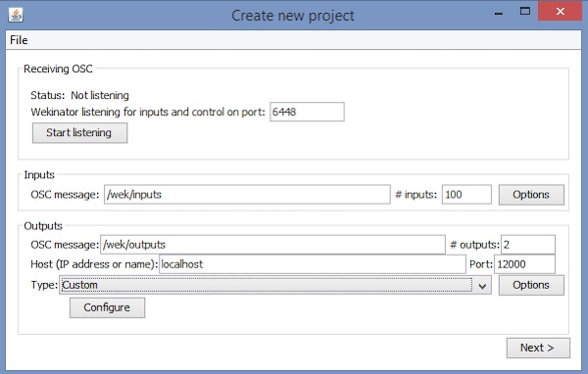Click Start listening button
Image resolution: width=588 pixels, height=374 pixels.
pos(79,133)
